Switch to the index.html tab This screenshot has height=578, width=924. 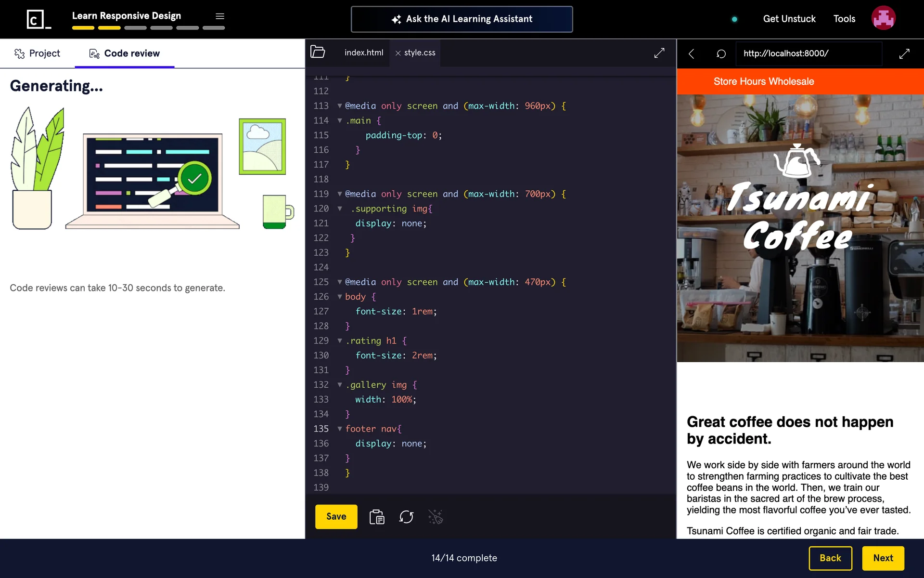[x=363, y=53]
